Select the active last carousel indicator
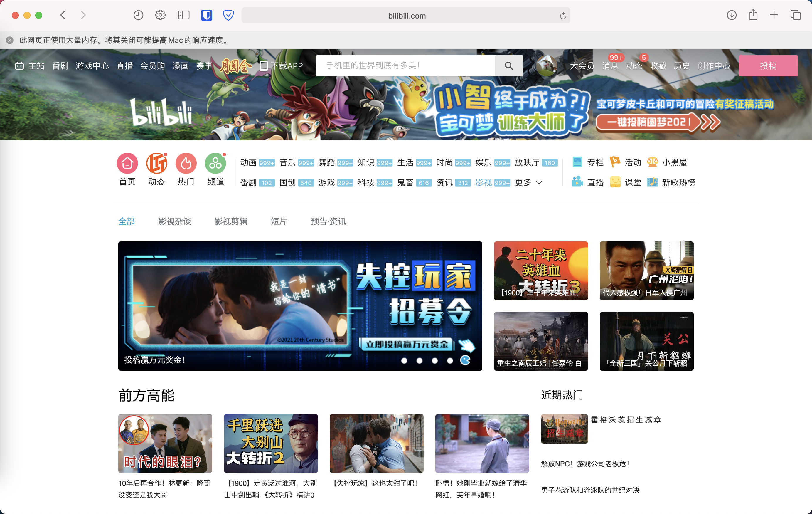 click(x=465, y=360)
